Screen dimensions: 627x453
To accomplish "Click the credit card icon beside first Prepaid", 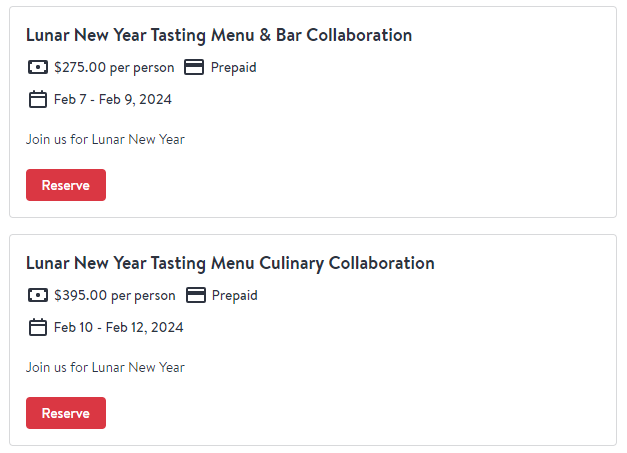I will click(194, 67).
